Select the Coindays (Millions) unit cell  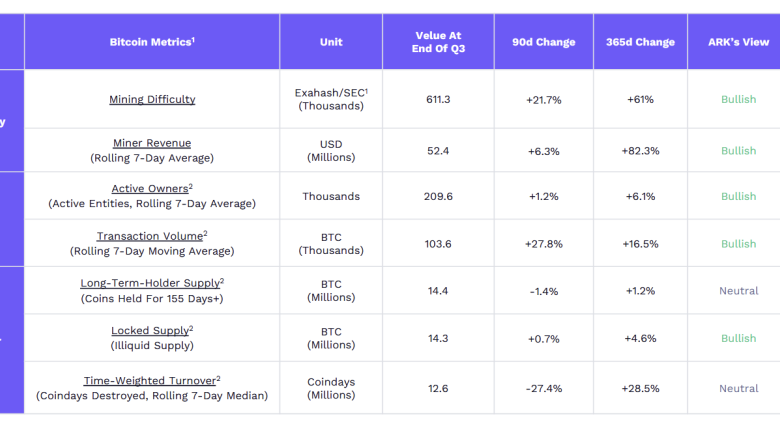coord(331,388)
